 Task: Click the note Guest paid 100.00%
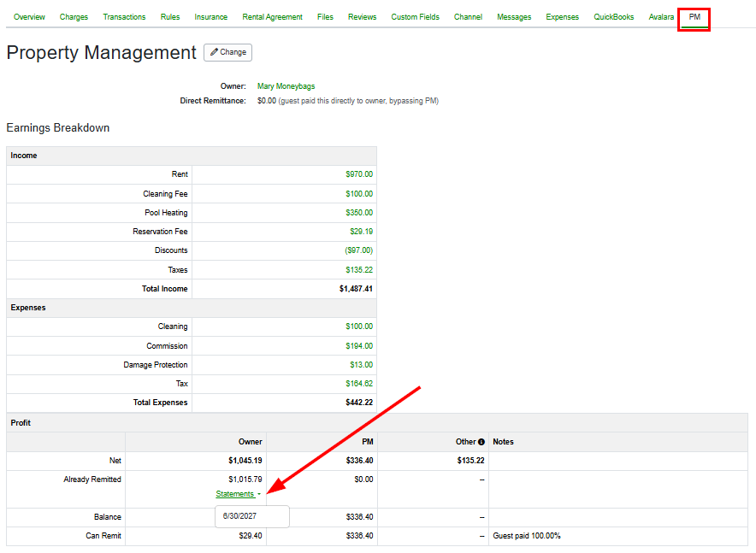coord(527,536)
